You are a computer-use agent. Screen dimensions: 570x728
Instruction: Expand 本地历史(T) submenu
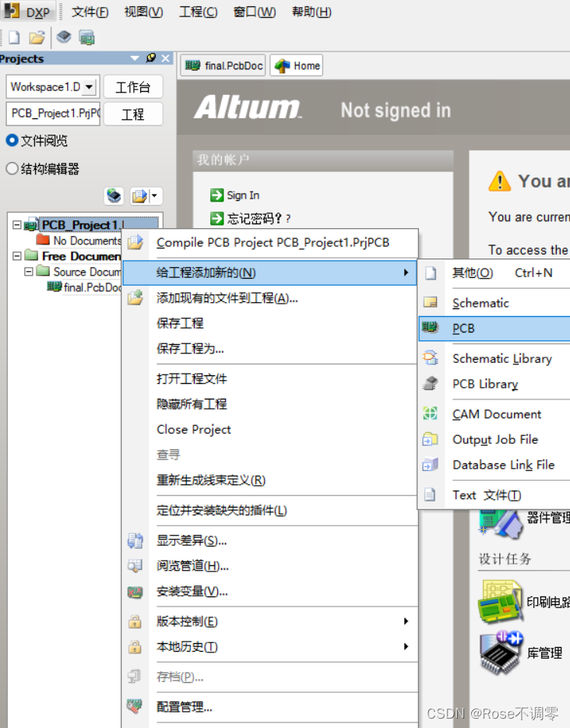coord(270,647)
